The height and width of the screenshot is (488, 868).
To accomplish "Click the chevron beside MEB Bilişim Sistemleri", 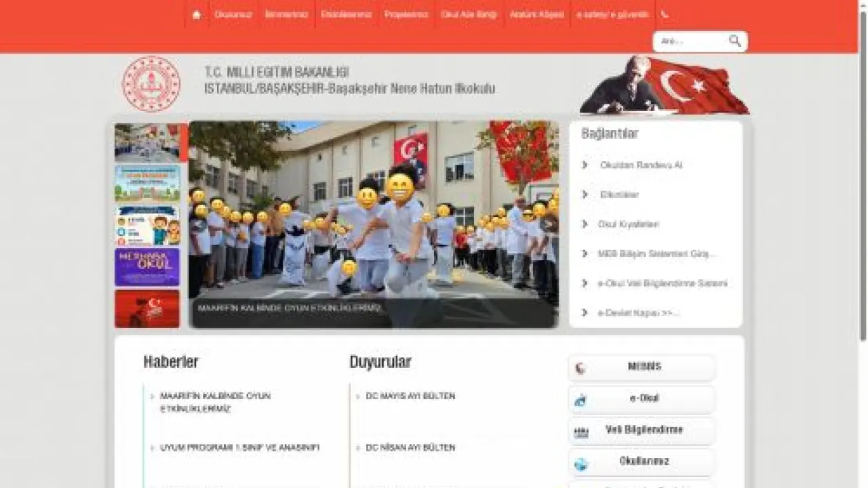I will [585, 253].
